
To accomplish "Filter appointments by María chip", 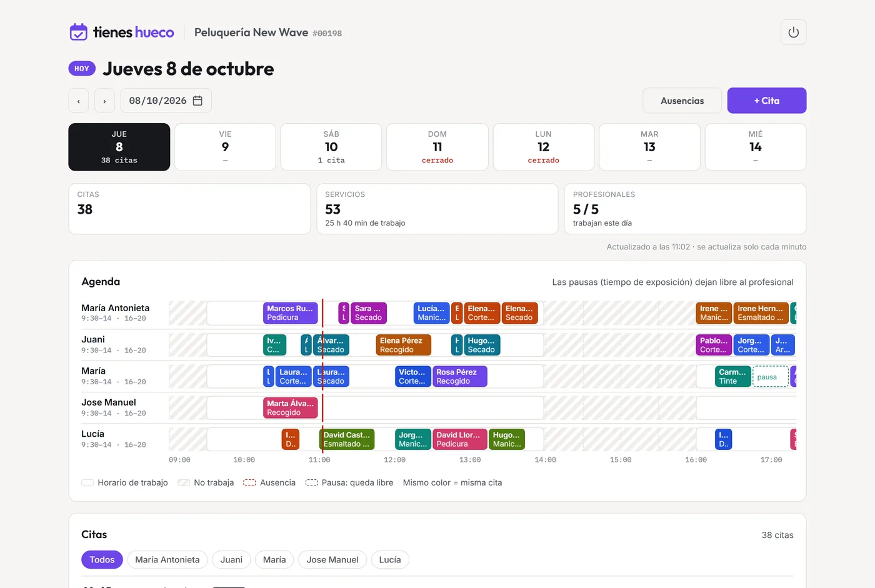I will coord(274,560).
